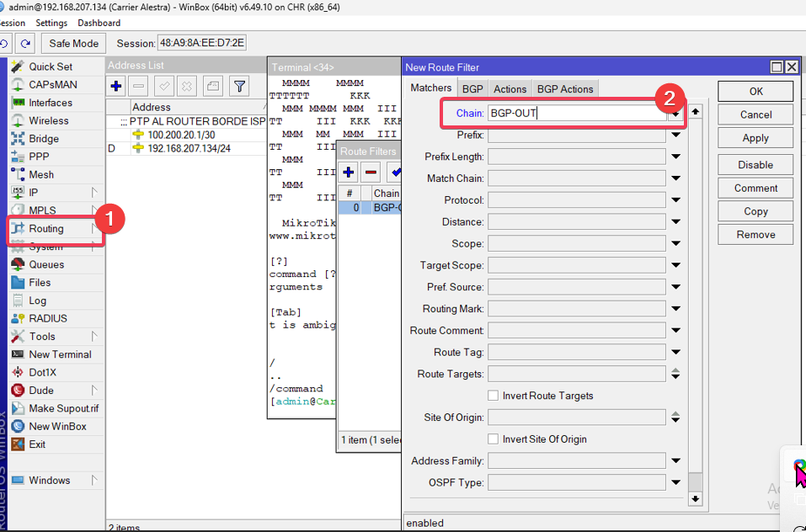Click the red minus icon in Route Filters
Image resolution: width=806 pixels, height=532 pixels.
[x=371, y=173]
